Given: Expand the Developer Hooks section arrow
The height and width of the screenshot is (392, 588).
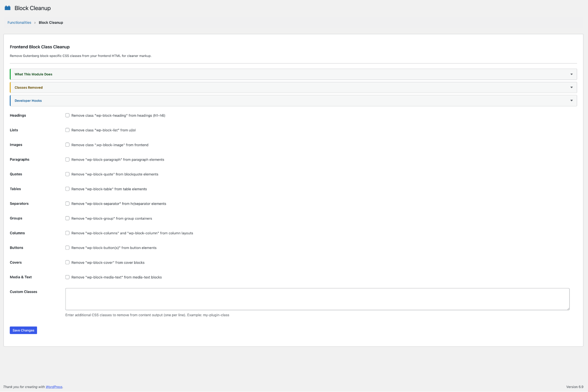Looking at the screenshot, I should click(x=571, y=101).
